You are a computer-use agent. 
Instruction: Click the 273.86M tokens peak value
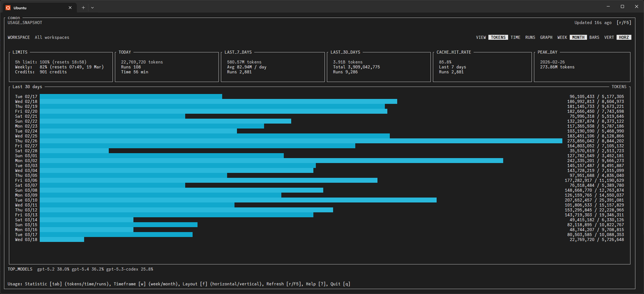click(557, 67)
